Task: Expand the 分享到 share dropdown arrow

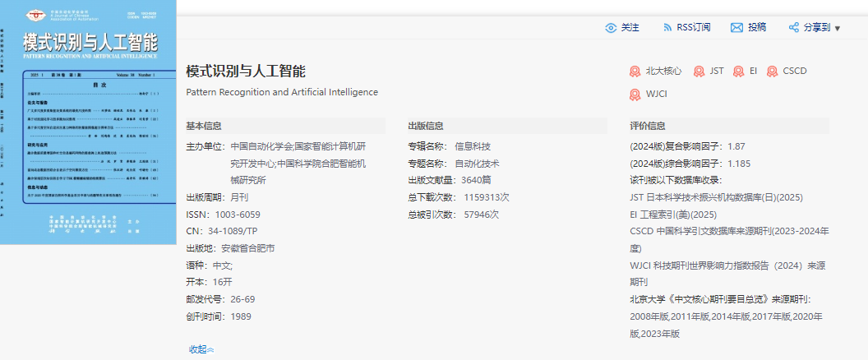Action: (x=837, y=28)
